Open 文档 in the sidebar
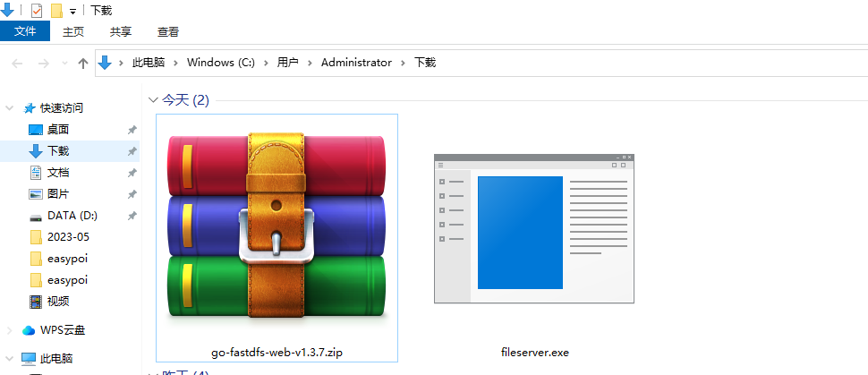868x375 pixels. (58, 173)
